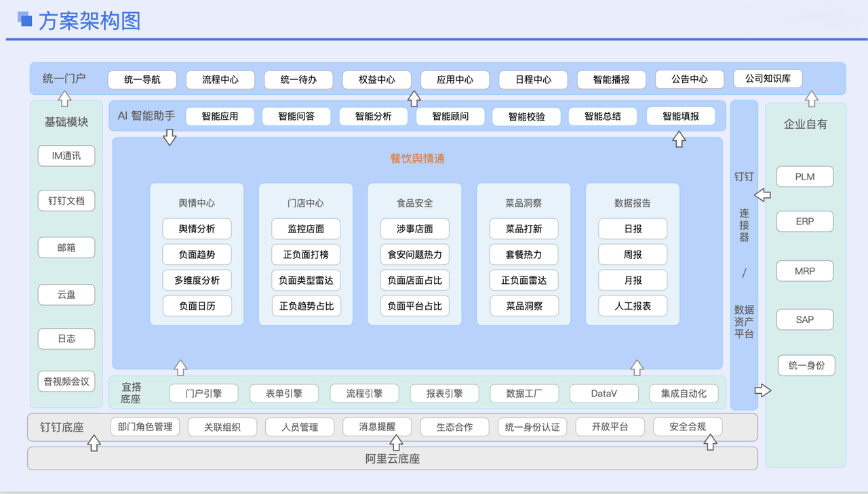Select 涉事店面 in the 食品安全 column

[414, 228]
